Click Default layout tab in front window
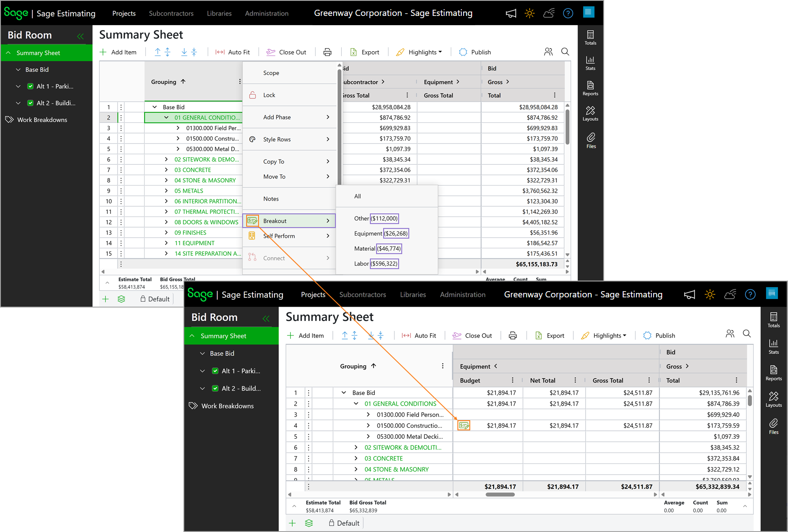This screenshot has width=788, height=532. tap(344, 523)
